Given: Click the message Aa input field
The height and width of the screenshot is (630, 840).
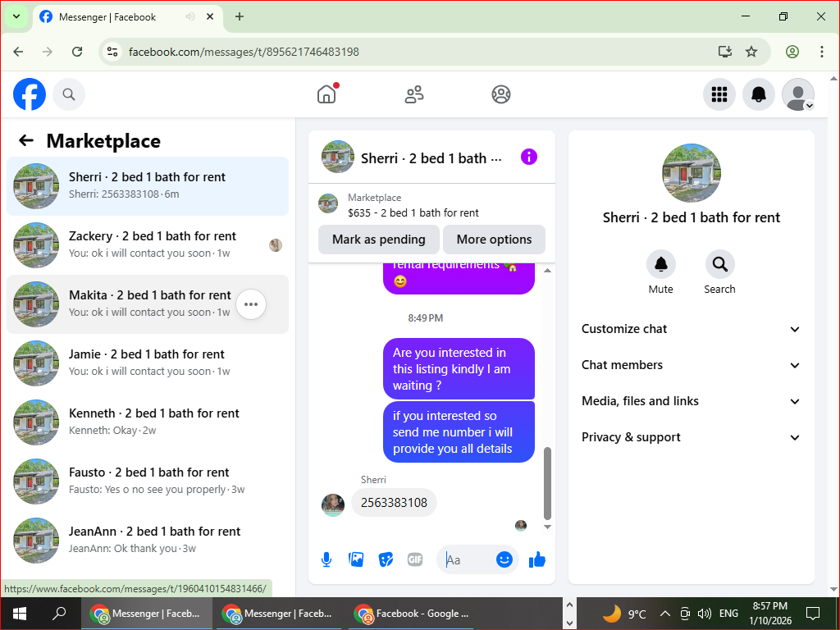Looking at the screenshot, I should (x=465, y=559).
